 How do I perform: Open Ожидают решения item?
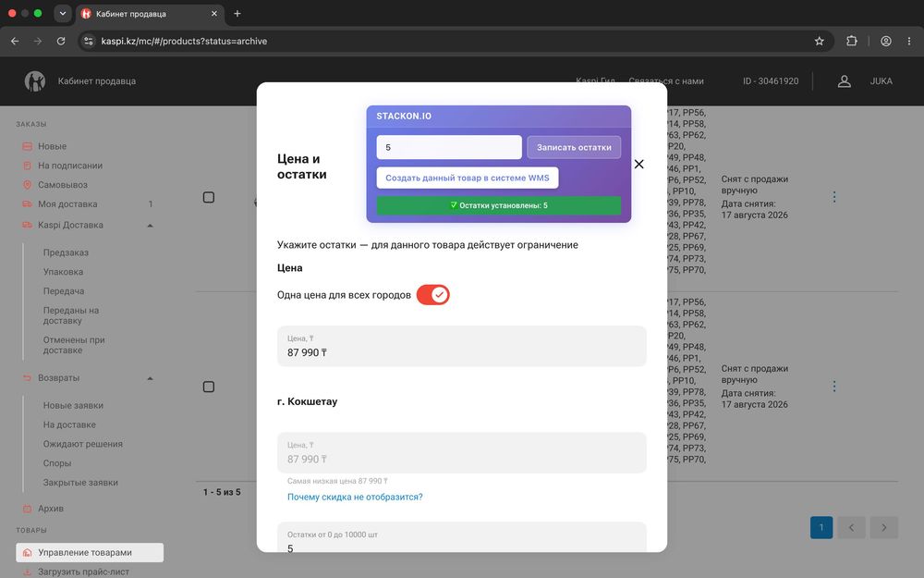(x=82, y=444)
